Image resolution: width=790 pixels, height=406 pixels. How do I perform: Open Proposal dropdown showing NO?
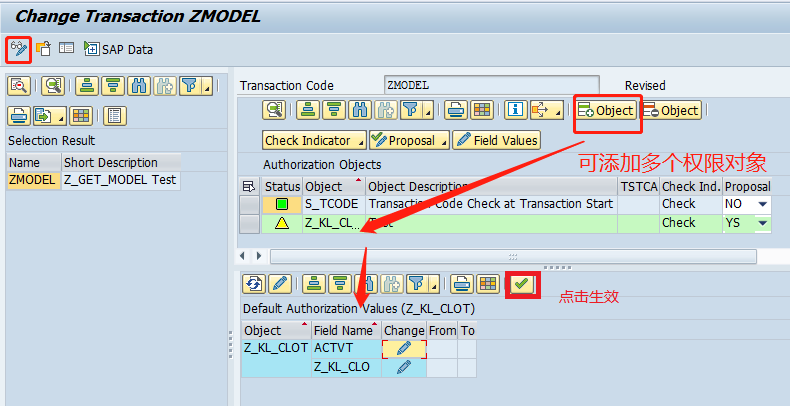point(763,204)
